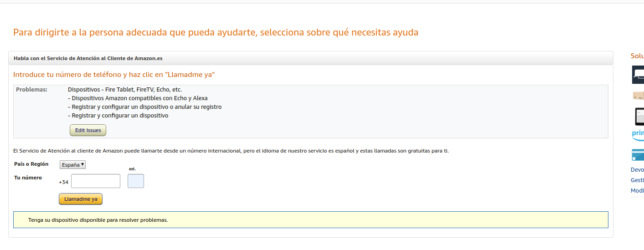
Task: Open the Kindle device icon in sidebar
Action: click(x=639, y=117)
